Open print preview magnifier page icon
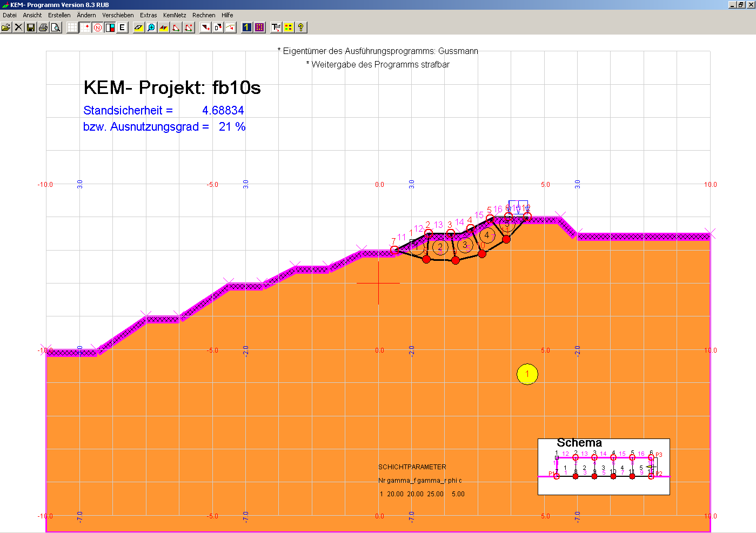Image resolution: width=756 pixels, height=533 pixels. tap(56, 27)
